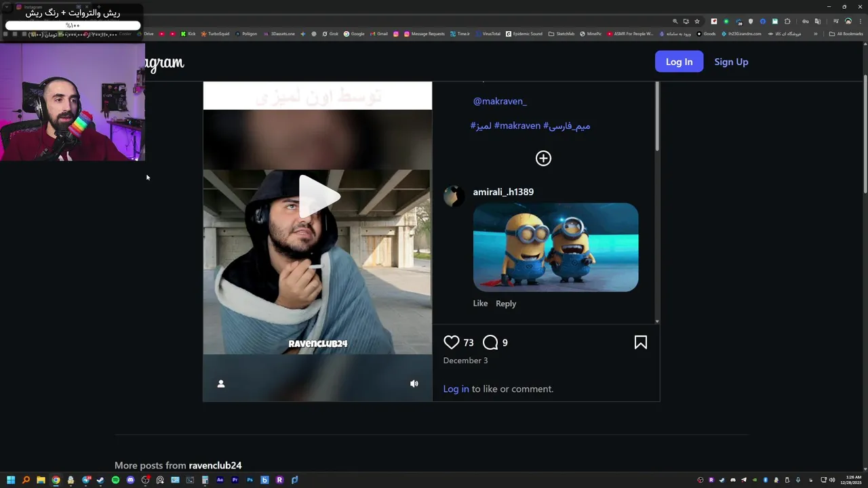Show tagged people icon on video
868x488 pixels.
(x=220, y=384)
